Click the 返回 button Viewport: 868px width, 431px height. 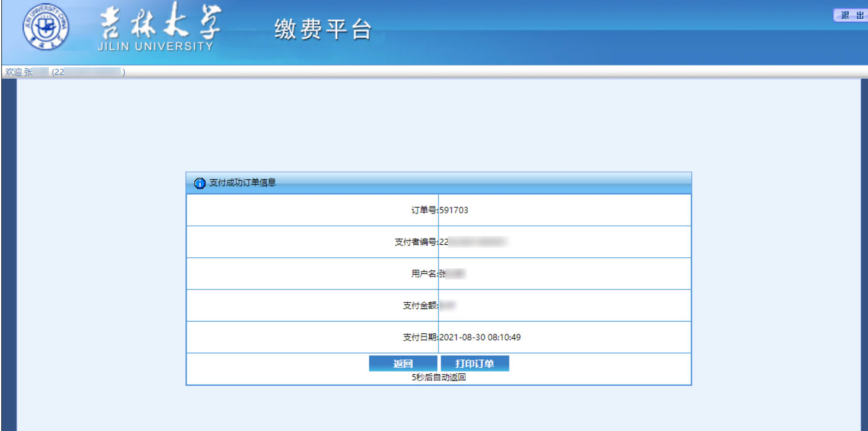pyautogui.click(x=403, y=364)
